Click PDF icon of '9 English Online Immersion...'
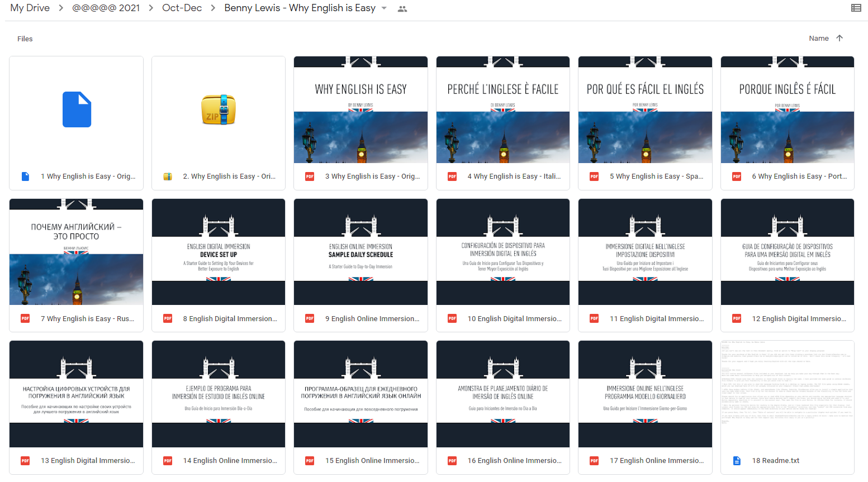This screenshot has height=482, width=868. (310, 318)
